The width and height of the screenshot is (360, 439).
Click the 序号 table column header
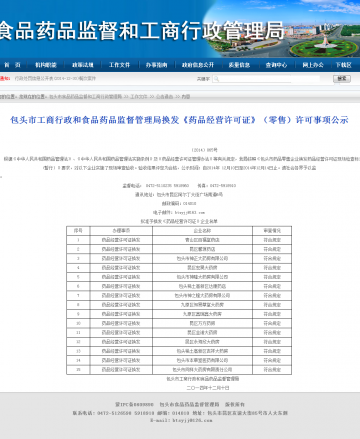(78, 231)
